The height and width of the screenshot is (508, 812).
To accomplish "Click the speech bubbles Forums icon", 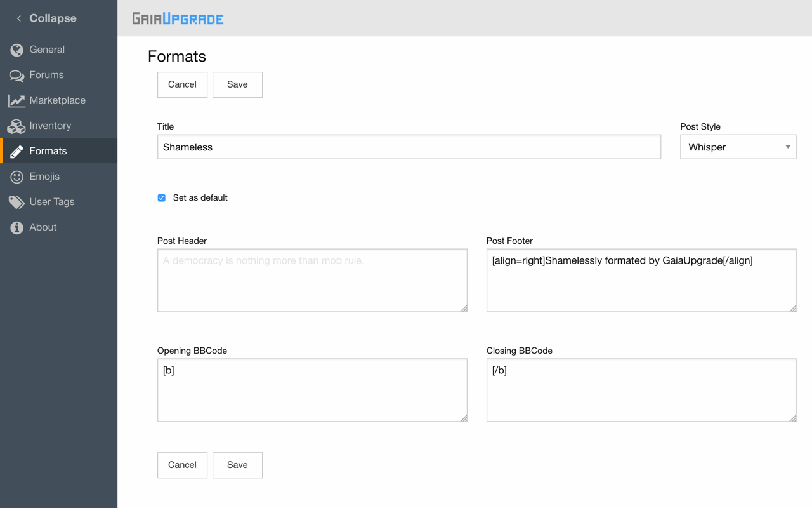I will tap(16, 76).
